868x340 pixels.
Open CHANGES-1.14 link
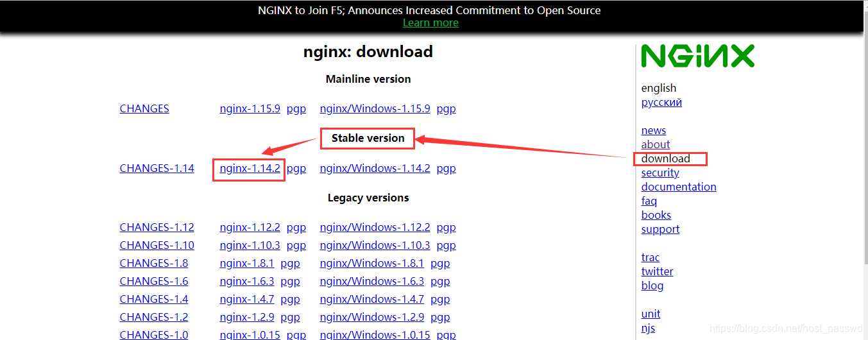(x=157, y=168)
